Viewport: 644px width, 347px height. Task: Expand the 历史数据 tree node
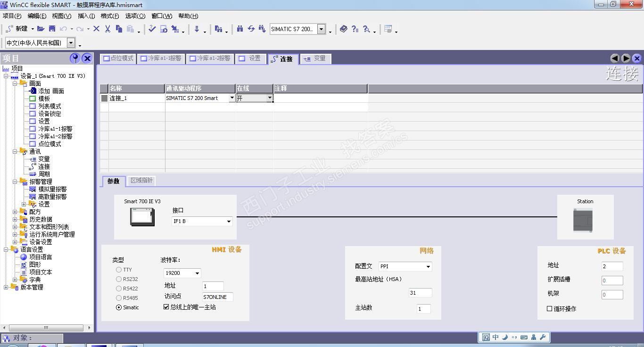(15, 219)
